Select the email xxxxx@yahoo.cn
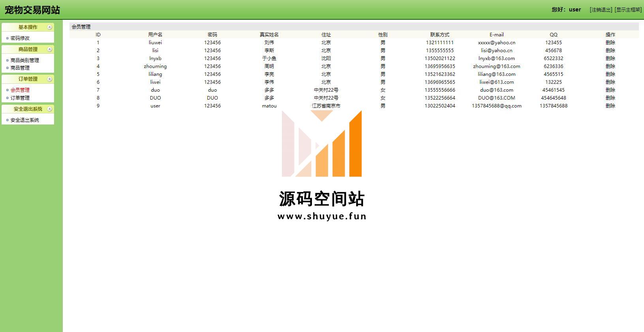 [x=497, y=43]
